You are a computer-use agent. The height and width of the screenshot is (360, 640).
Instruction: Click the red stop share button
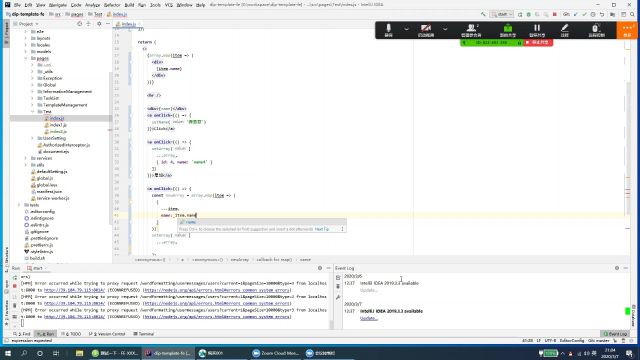point(538,42)
